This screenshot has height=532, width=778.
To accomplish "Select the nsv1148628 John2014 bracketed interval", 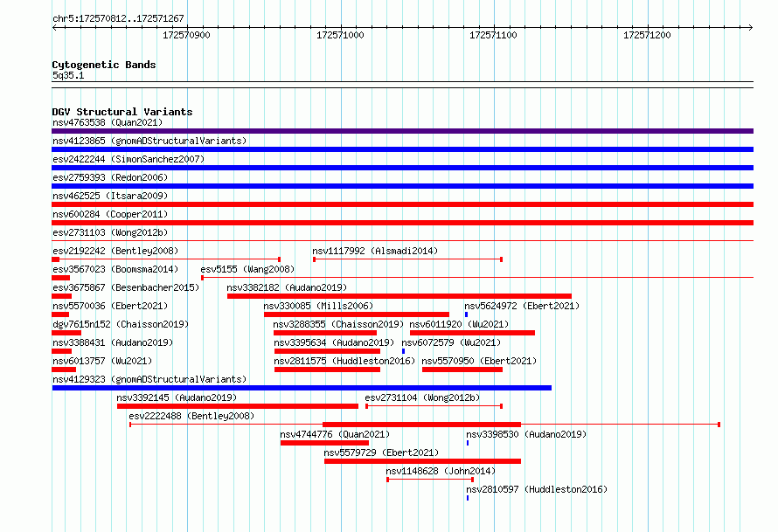I will coord(430,480).
